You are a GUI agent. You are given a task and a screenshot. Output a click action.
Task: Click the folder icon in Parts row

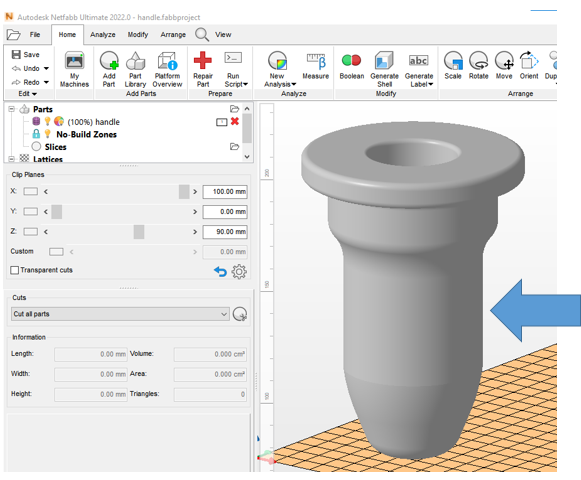[x=234, y=109]
